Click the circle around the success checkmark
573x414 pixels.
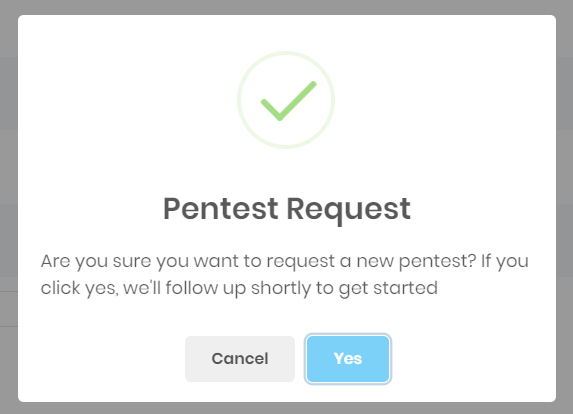click(286, 100)
